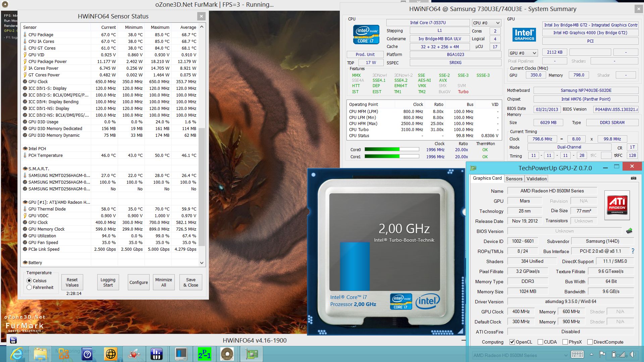Open the CPU #0 dropdown
The width and height of the screenshot is (644, 362).
click(x=486, y=23)
